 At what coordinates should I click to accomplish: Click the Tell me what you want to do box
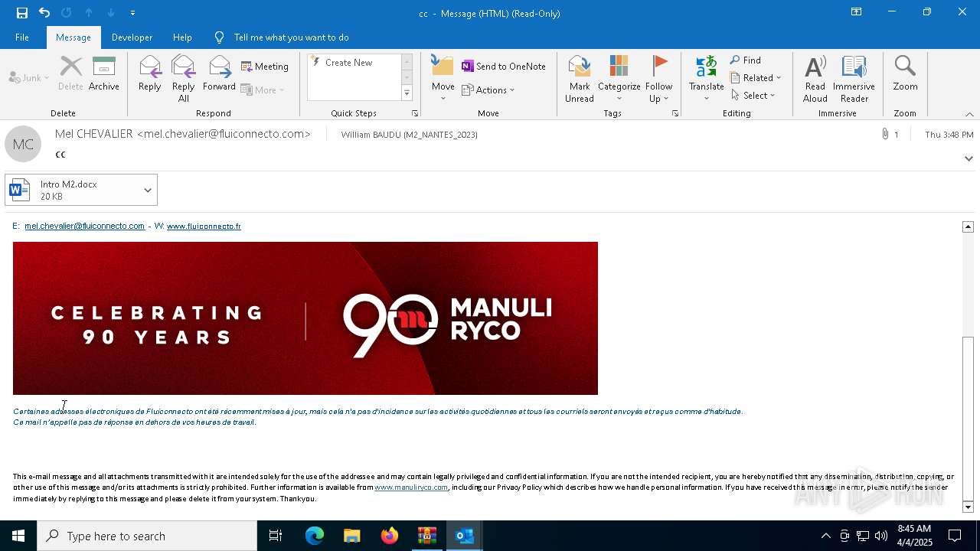coord(291,37)
